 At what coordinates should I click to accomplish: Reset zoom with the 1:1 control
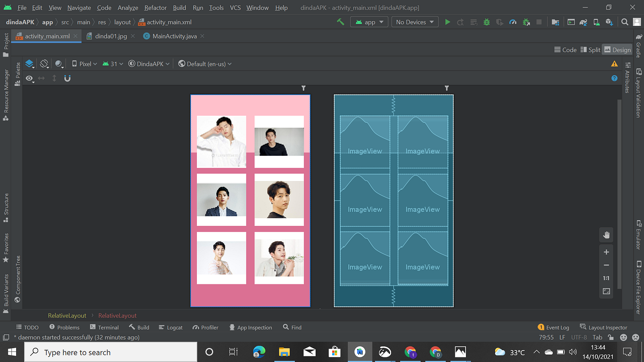[x=606, y=278]
